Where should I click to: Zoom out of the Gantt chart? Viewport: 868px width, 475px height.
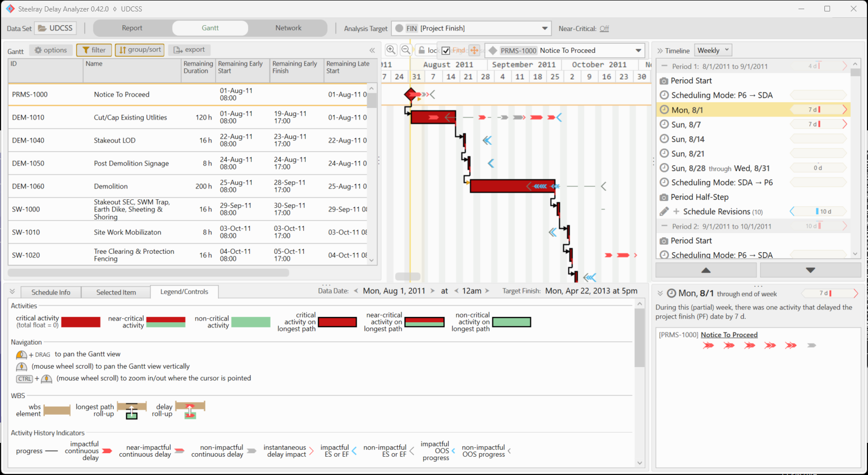406,50
